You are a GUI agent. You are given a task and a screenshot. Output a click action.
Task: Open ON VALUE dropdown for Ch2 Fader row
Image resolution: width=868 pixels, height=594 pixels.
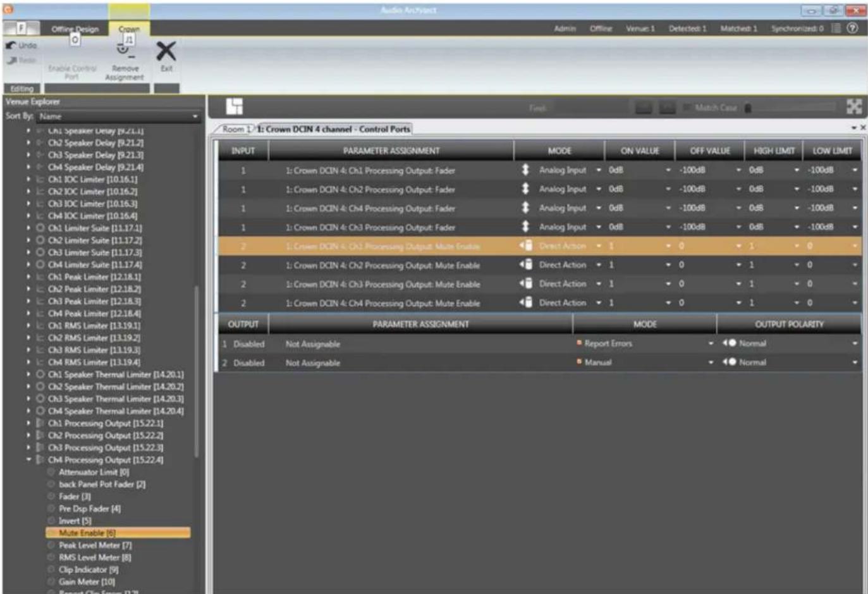(668, 189)
